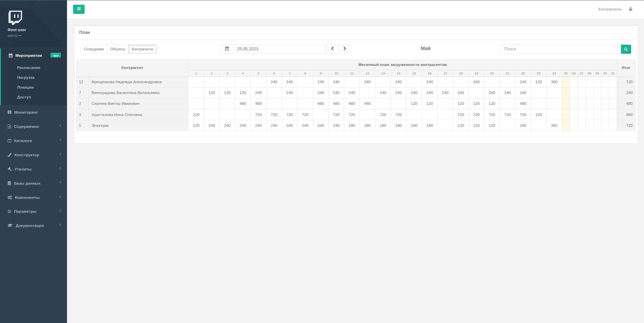Viewport: 644px width, 323px height.
Task: Click the user profile icon in header
Action: [x=630, y=9]
